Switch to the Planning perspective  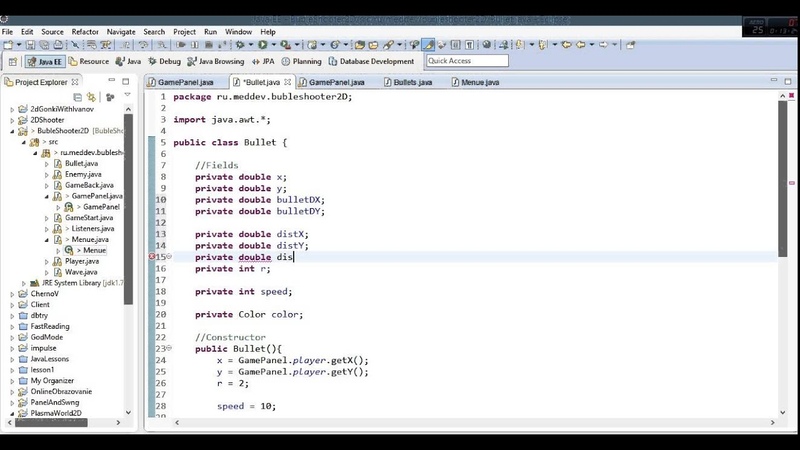[302, 61]
